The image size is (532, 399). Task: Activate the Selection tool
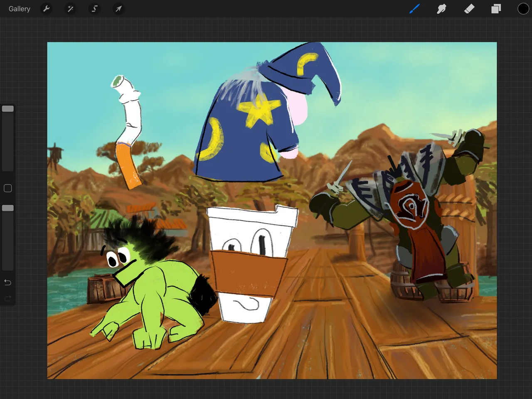coord(95,9)
